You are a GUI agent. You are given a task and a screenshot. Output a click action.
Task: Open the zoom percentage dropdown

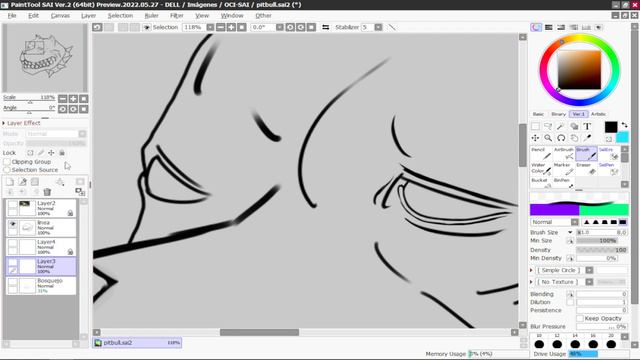click(x=210, y=27)
